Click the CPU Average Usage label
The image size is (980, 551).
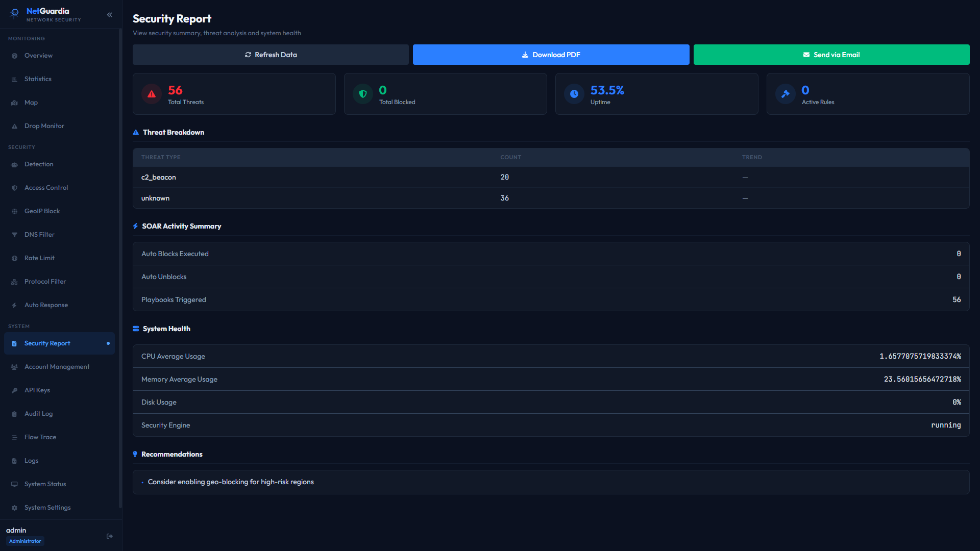[x=173, y=356]
